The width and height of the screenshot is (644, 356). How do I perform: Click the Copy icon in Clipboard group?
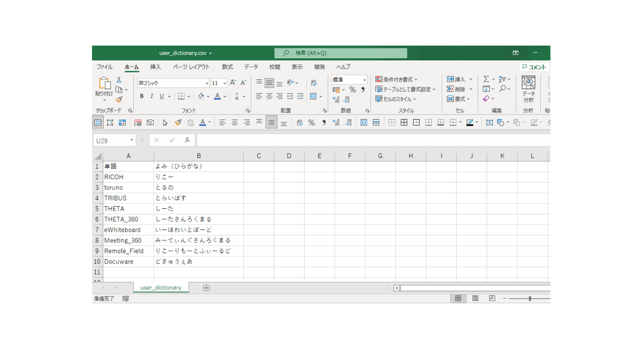click(119, 90)
